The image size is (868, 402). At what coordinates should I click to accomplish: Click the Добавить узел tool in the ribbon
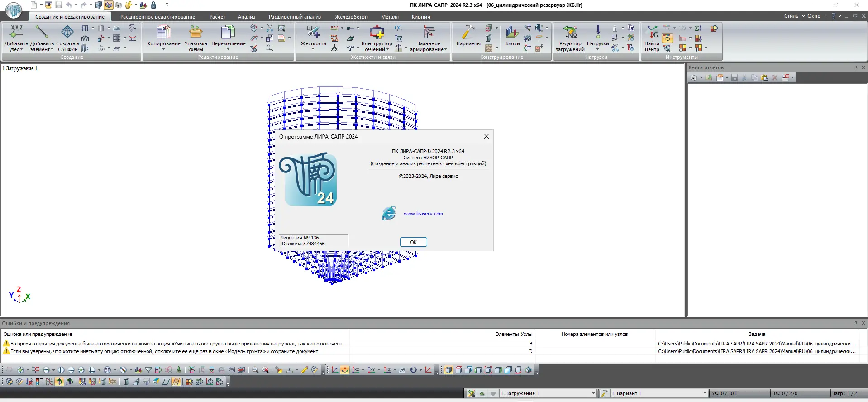point(16,38)
